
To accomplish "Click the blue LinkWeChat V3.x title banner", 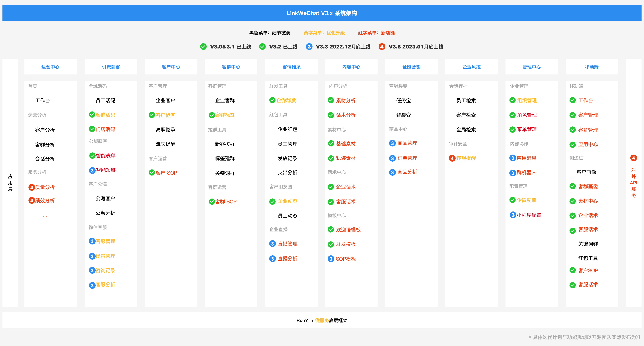I will pos(322,13).
